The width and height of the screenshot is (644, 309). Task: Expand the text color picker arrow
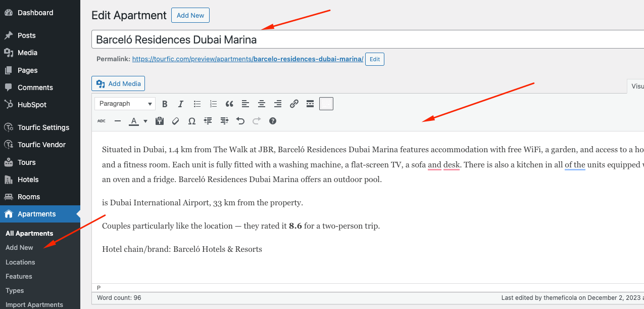(145, 121)
